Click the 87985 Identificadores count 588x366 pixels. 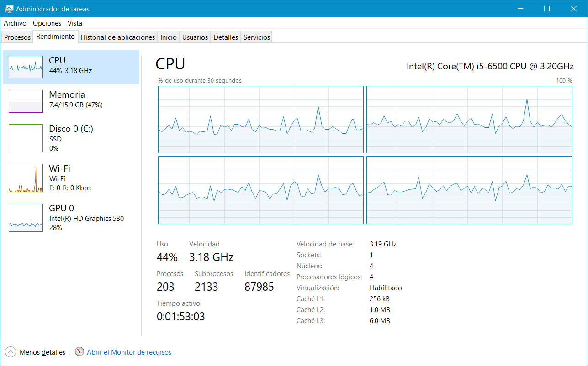[x=260, y=287]
